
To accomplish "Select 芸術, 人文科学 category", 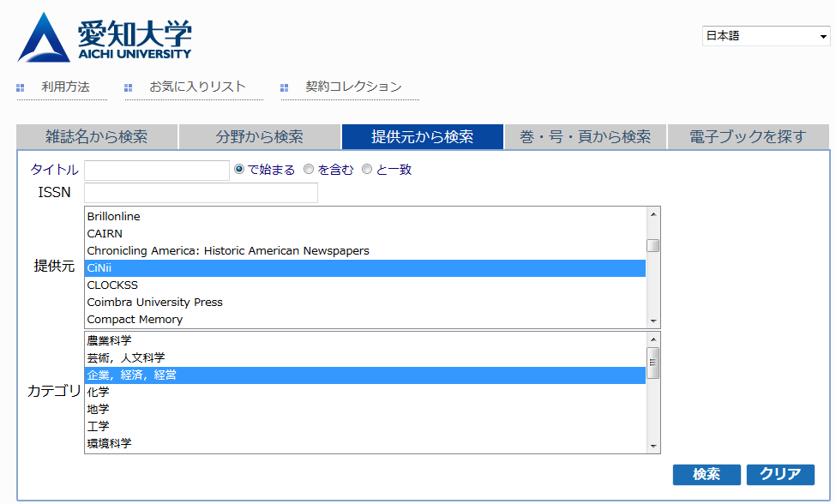I will click(365, 358).
